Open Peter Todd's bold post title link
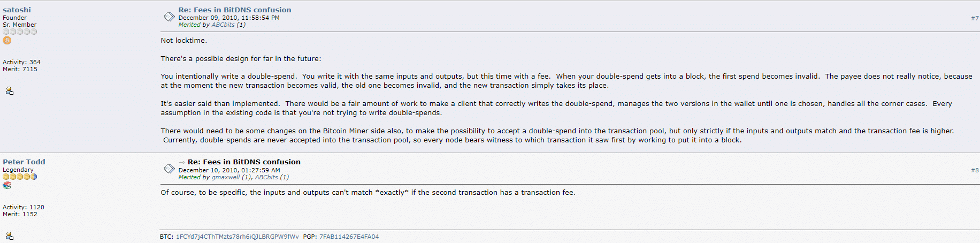The image size is (980, 243). pyautogui.click(x=244, y=162)
